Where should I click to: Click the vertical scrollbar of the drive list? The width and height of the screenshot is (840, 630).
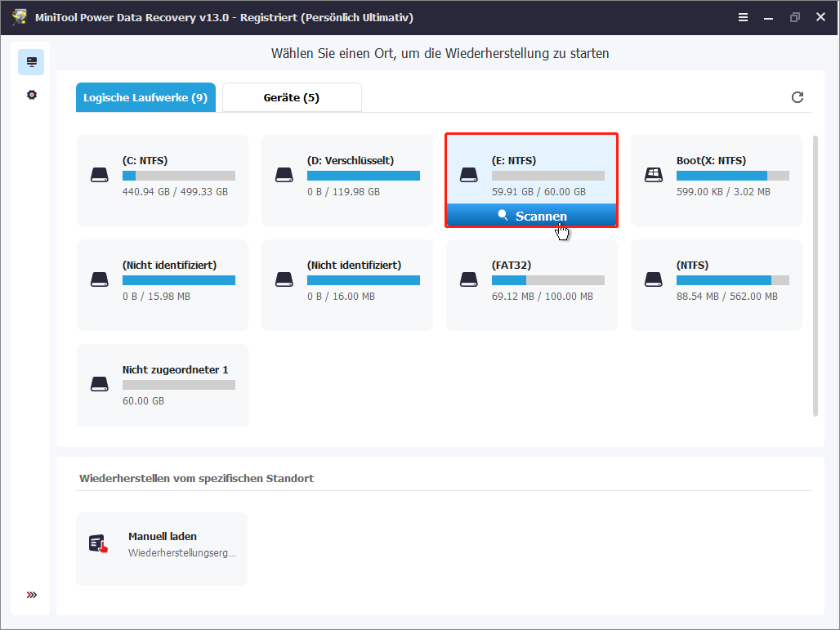tap(815, 276)
